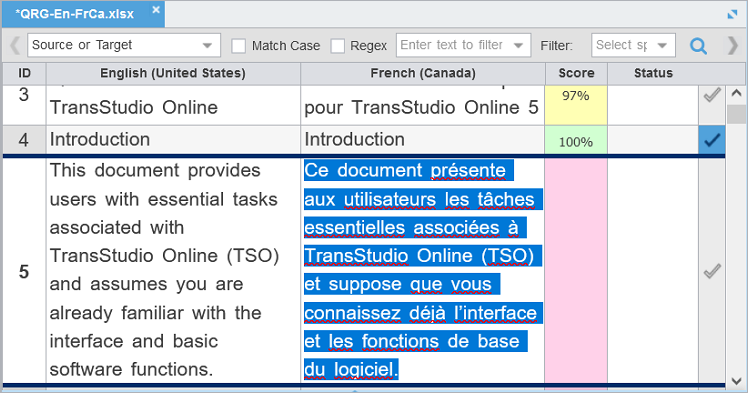Click the pink score cell of segment 5
The image size is (748, 393).
(576, 270)
